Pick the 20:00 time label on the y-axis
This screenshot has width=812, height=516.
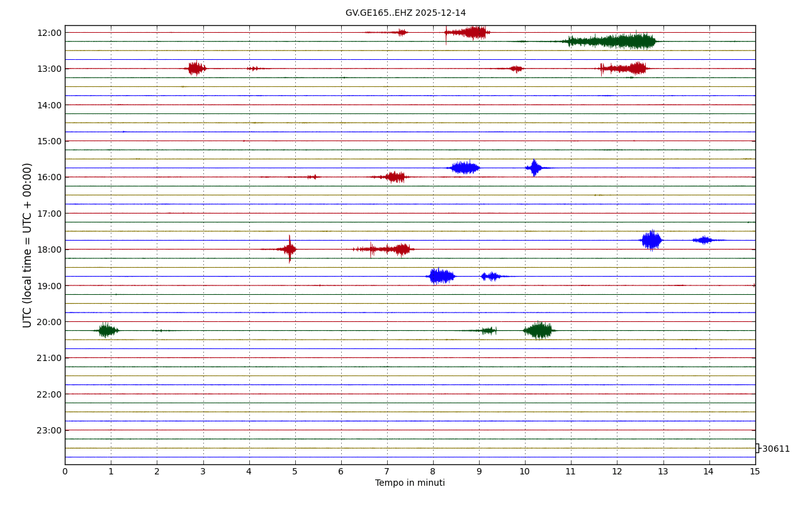point(50,322)
